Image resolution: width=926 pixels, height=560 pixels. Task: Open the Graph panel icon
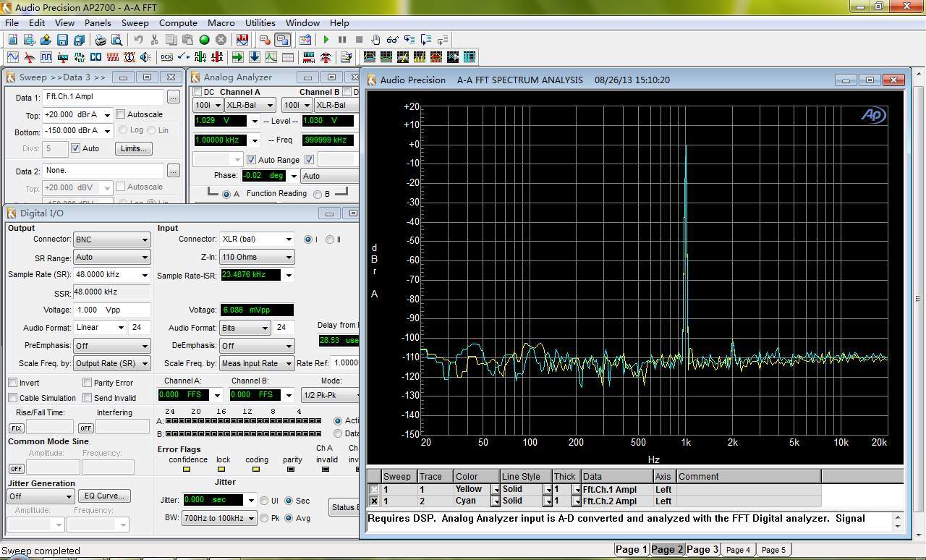pyautogui.click(x=271, y=57)
